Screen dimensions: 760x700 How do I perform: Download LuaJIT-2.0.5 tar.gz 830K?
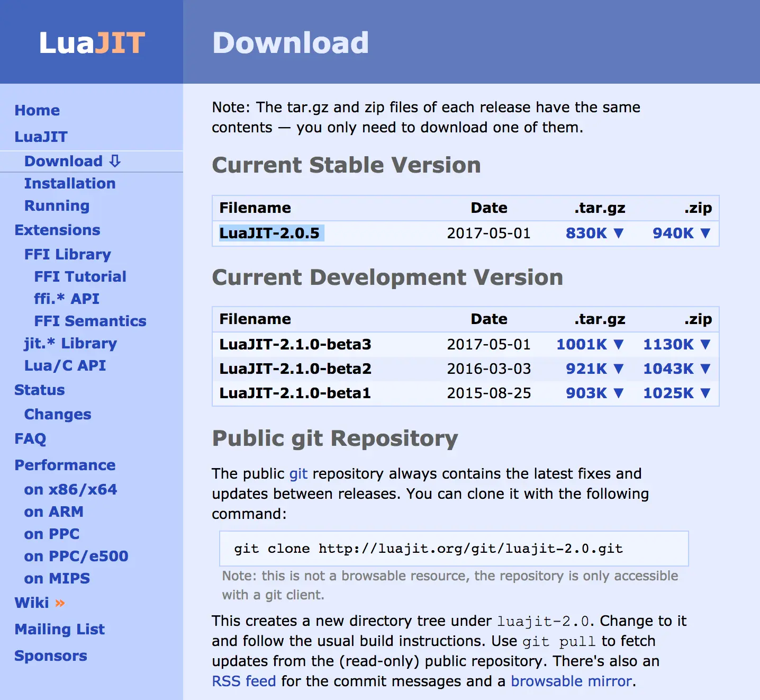point(595,233)
